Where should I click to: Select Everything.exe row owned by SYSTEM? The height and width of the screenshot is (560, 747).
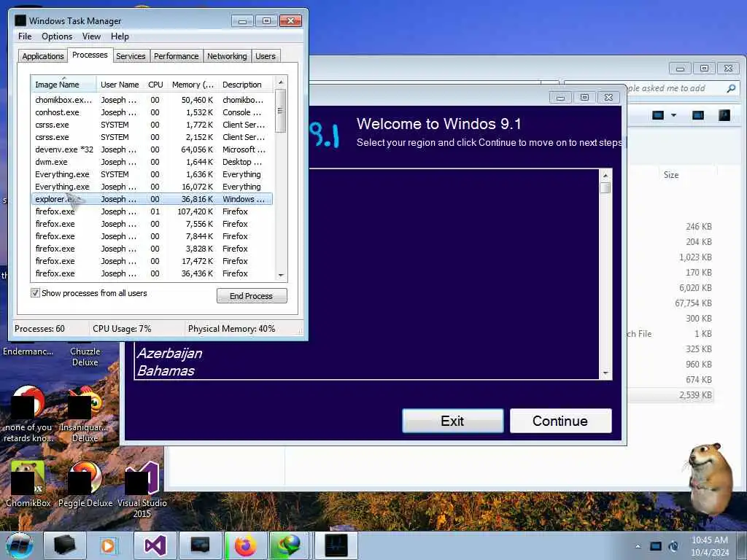152,174
